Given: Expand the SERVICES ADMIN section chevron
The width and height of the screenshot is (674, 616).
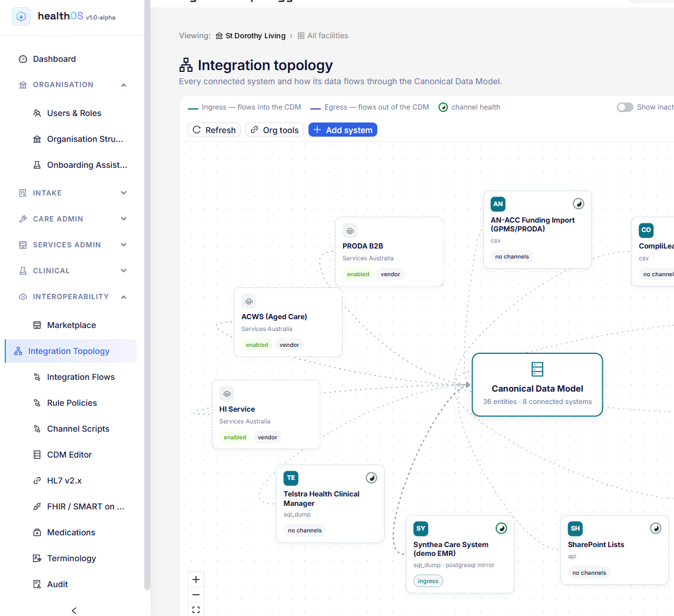Looking at the screenshot, I should (x=124, y=244).
